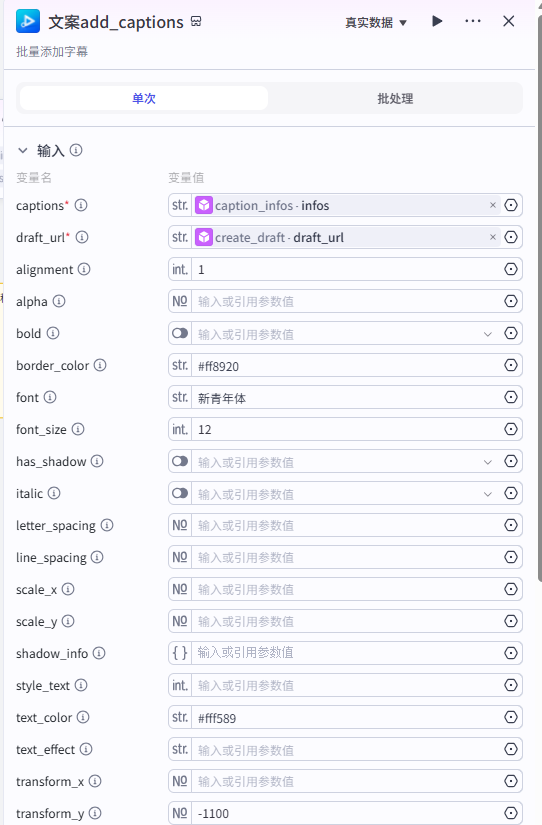
Task: Click the rename icon beside 文案add_captions title
Action: [x=196, y=22]
